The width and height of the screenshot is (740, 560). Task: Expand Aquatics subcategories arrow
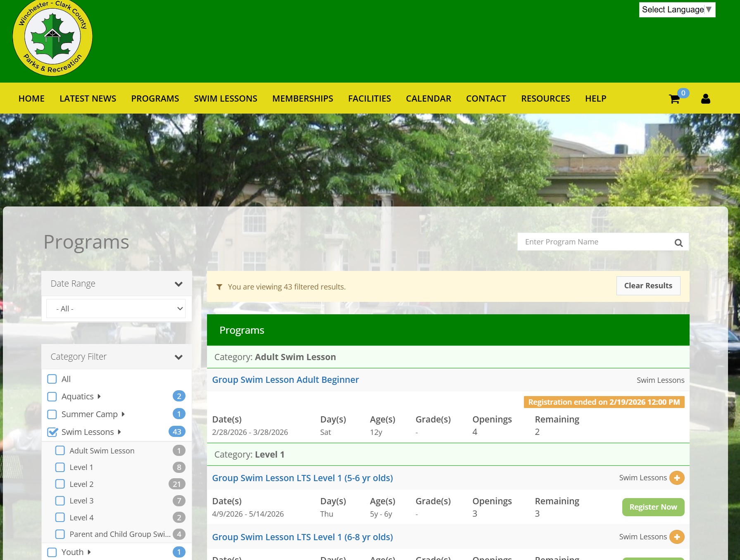click(99, 396)
